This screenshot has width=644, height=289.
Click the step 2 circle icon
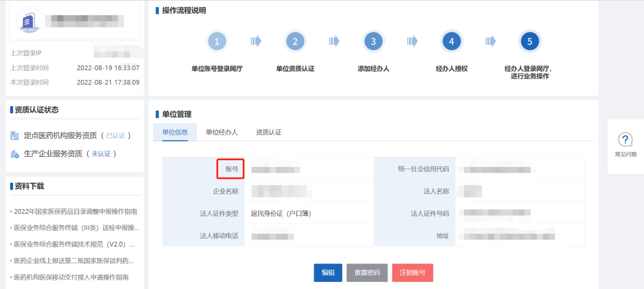tap(295, 42)
